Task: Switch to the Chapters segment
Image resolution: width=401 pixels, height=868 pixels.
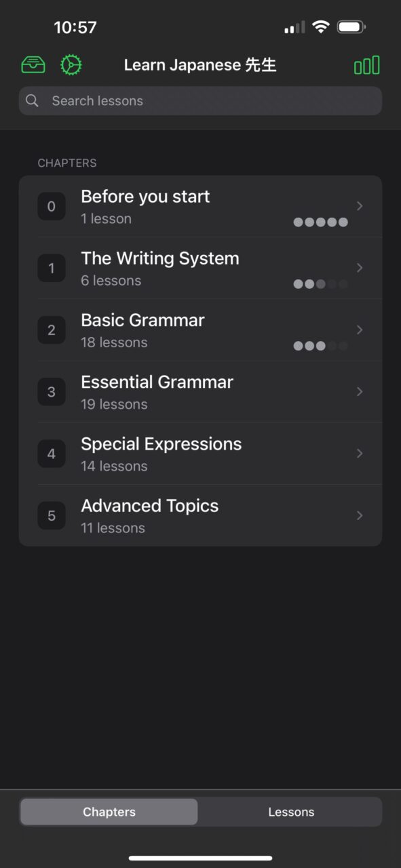Action: click(109, 812)
